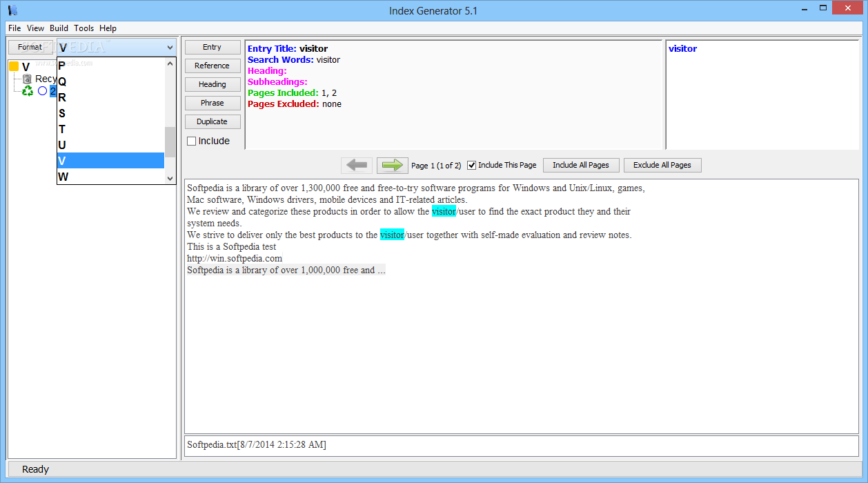Click the Recycle bin icon in tree
Image resolution: width=868 pixels, height=483 pixels.
[x=28, y=79]
